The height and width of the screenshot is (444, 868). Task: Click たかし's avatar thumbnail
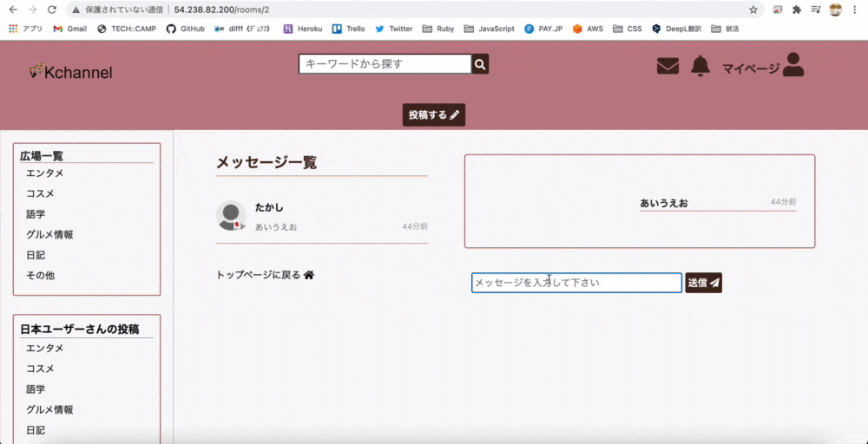[x=231, y=216]
